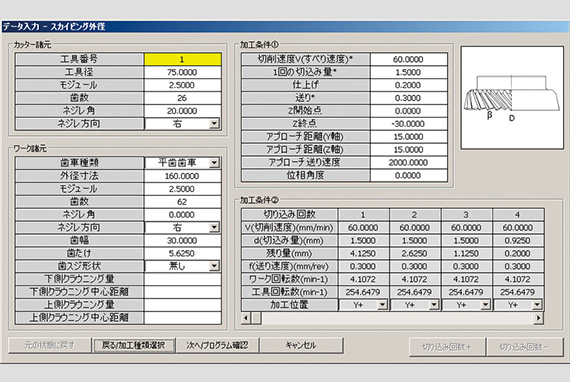Click the cutter ネジレ角 field 20.0000

tap(182, 111)
